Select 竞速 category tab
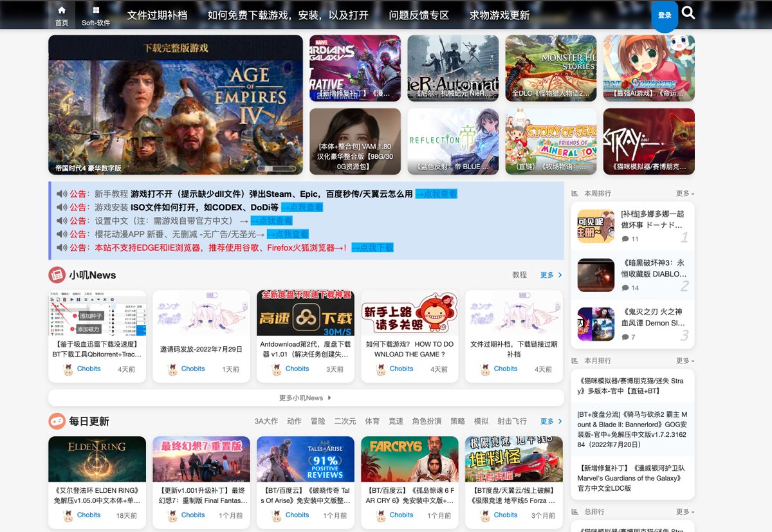The width and height of the screenshot is (772, 532). point(396,421)
